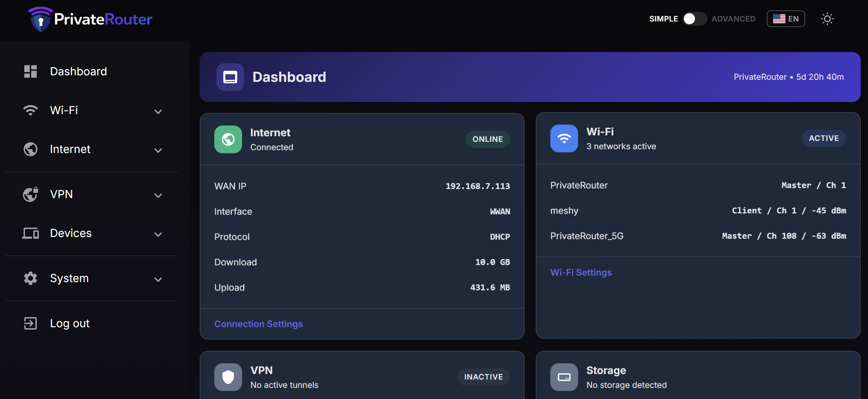Click the DHCP protocol value
868x399 pixels.
[x=500, y=237]
